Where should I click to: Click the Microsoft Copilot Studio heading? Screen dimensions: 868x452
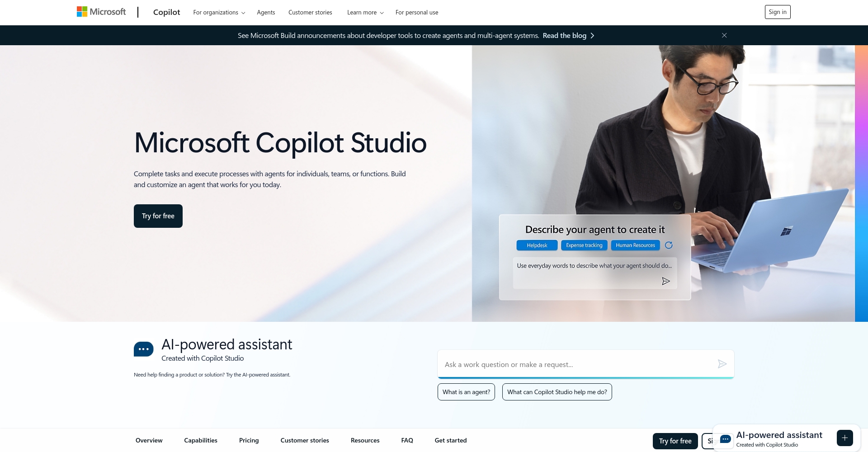pyautogui.click(x=280, y=143)
